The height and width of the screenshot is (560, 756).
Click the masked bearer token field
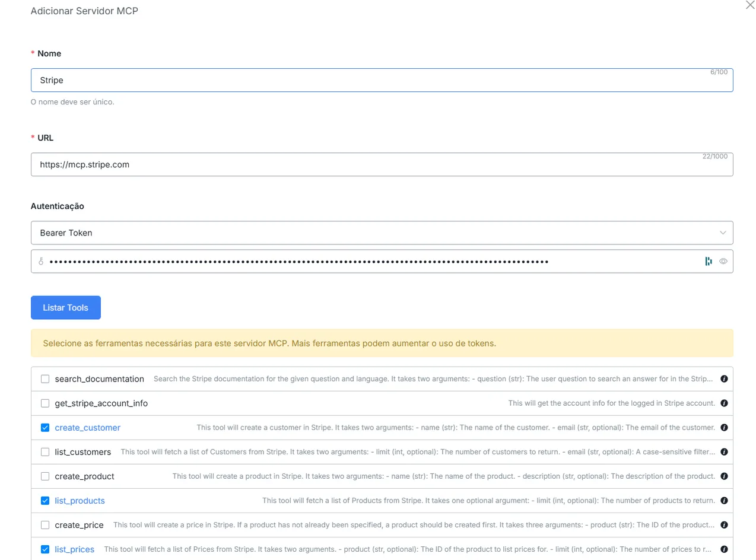(382, 261)
